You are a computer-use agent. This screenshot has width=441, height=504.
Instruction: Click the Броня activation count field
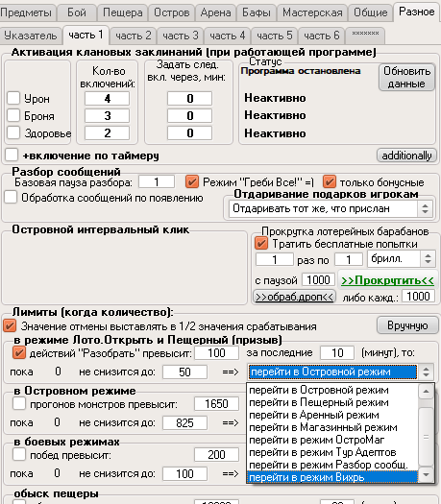click(107, 116)
